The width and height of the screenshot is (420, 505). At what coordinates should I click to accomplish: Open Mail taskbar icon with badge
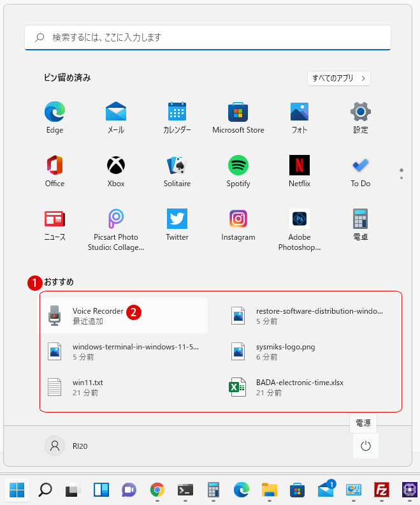pyautogui.click(x=326, y=490)
